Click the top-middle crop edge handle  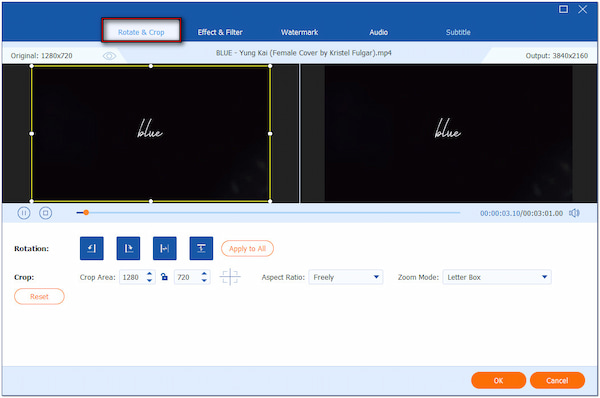[x=151, y=66]
